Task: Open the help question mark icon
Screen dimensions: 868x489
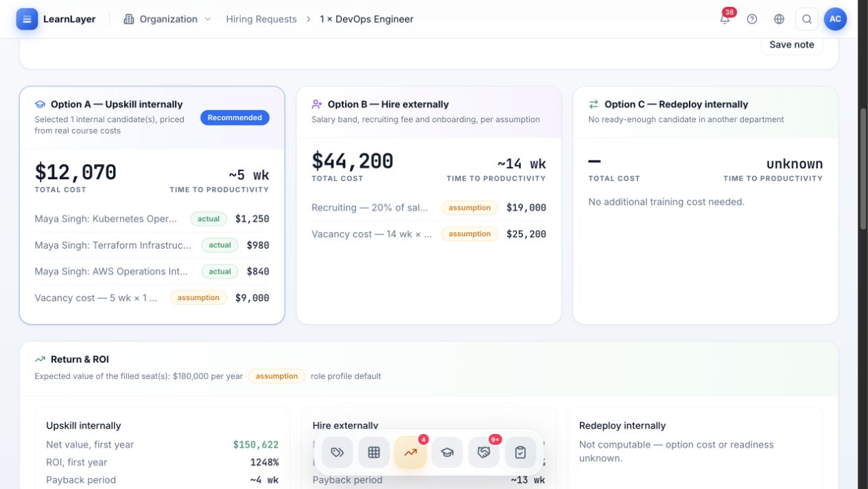Action: pyautogui.click(x=752, y=19)
